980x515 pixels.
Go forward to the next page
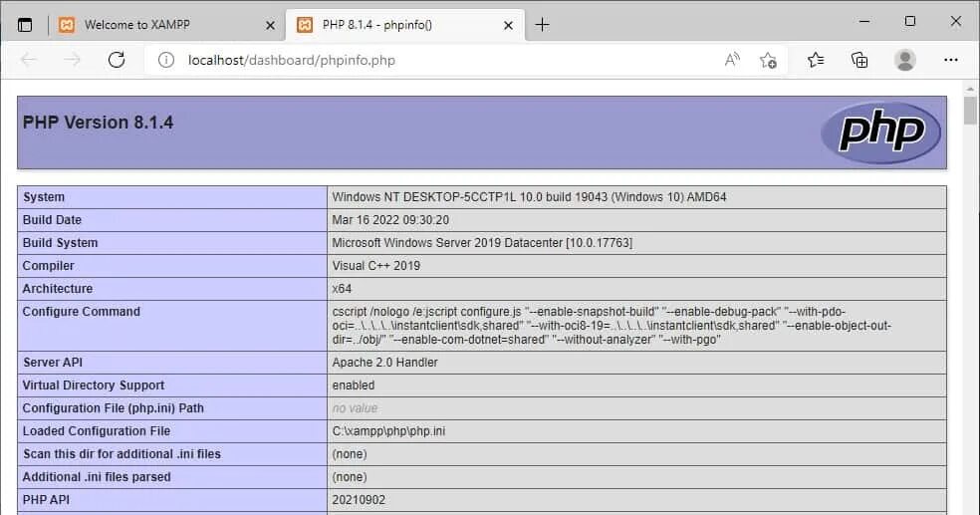coord(73,60)
